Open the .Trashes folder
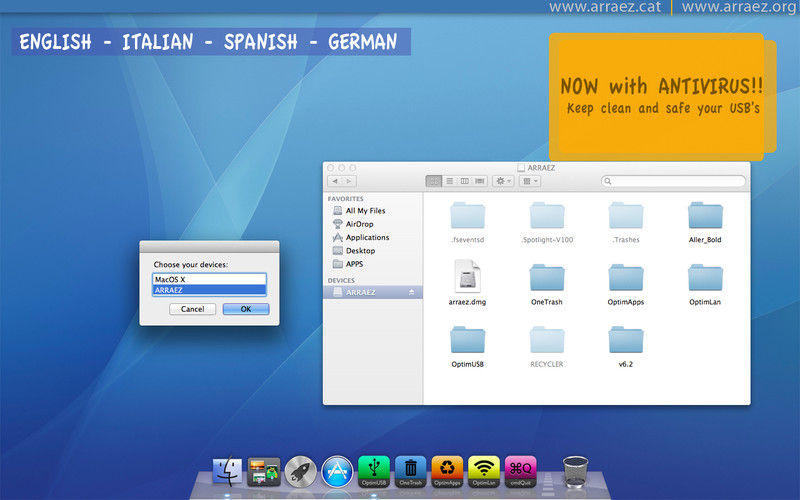 626,222
